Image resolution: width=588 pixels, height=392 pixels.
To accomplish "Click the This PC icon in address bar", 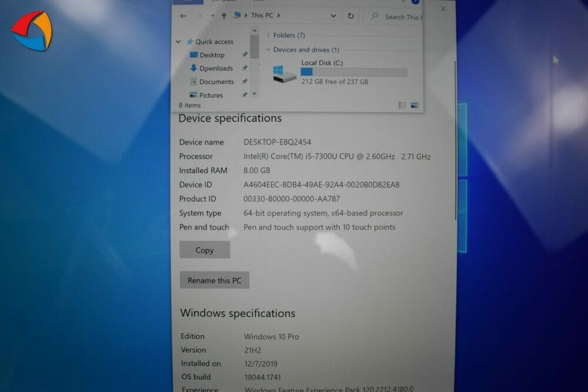I will 237,15.
